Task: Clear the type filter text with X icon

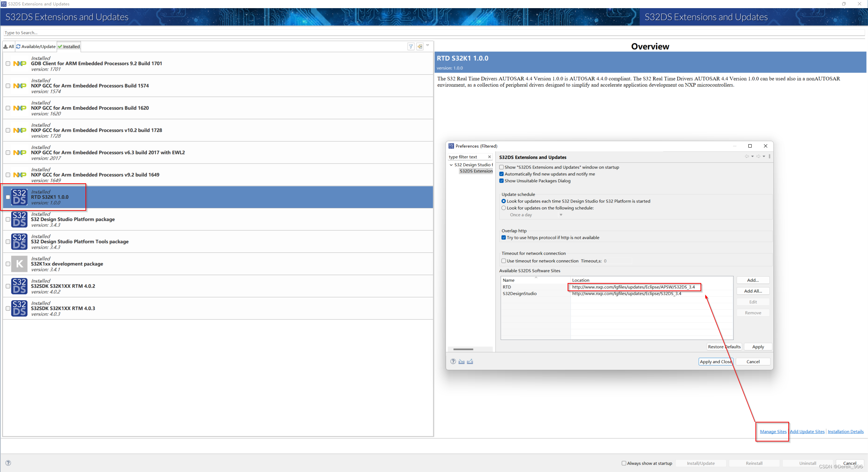Action: point(489,157)
